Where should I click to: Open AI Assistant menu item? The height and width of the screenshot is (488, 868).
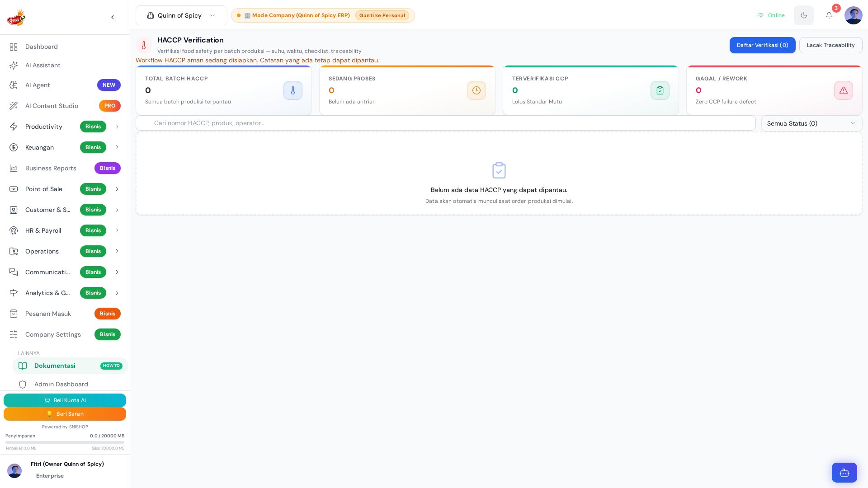[65, 66]
